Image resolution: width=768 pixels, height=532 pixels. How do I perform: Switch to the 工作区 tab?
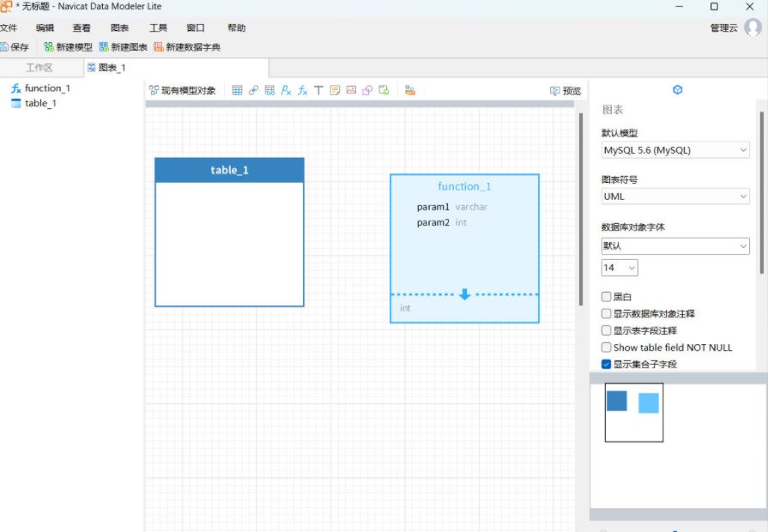[x=39, y=68]
